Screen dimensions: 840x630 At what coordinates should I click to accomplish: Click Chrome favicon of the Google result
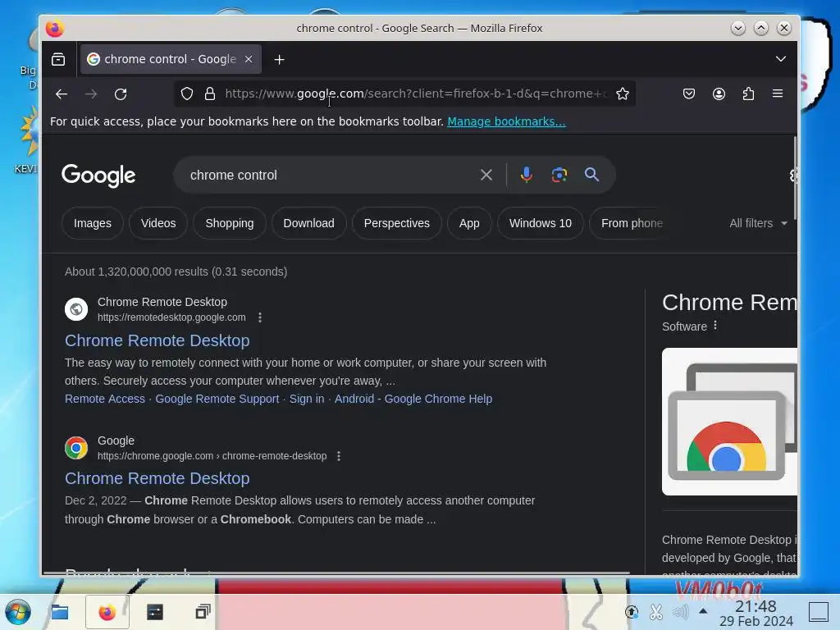(76, 448)
